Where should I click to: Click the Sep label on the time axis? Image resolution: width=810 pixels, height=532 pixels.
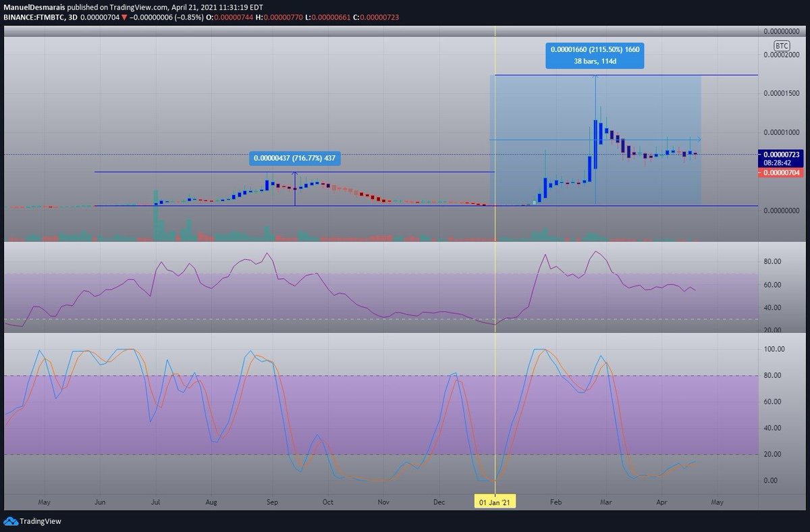[x=272, y=503]
